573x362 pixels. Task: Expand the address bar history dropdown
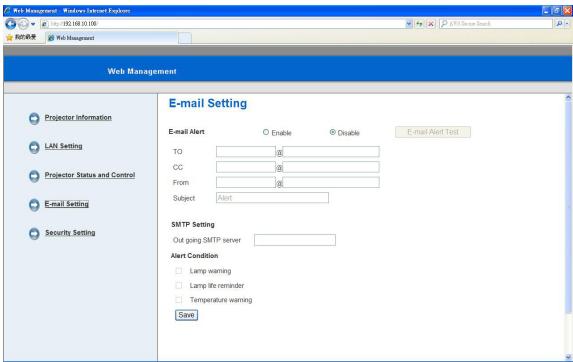(x=409, y=24)
